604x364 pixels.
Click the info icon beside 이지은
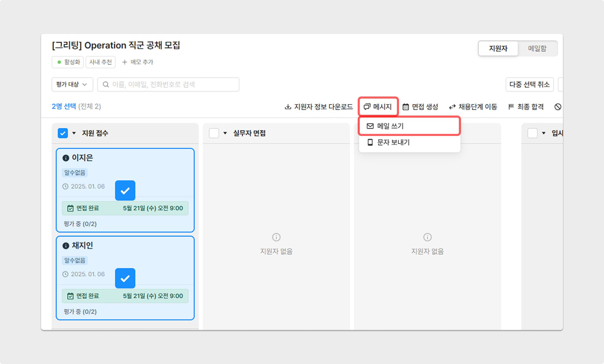click(x=66, y=158)
